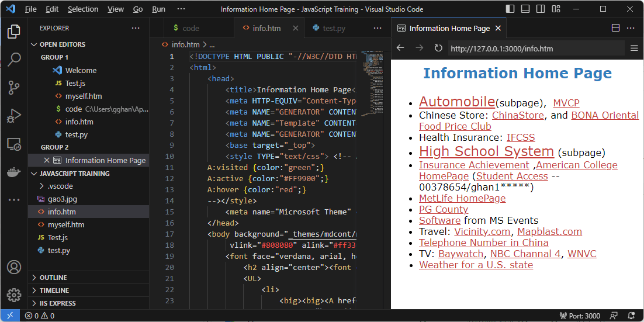Viewport: 644px width, 322px height.
Task: Open the View menu
Action: point(116,9)
